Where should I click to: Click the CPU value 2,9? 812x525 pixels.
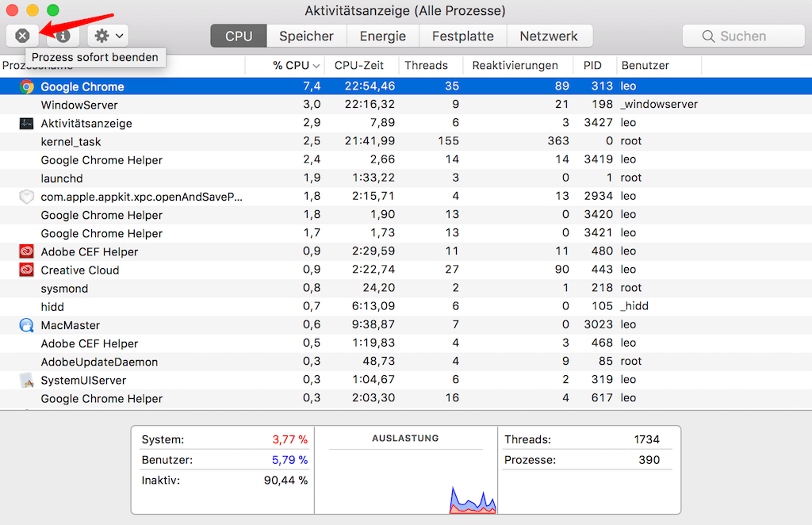(312, 123)
